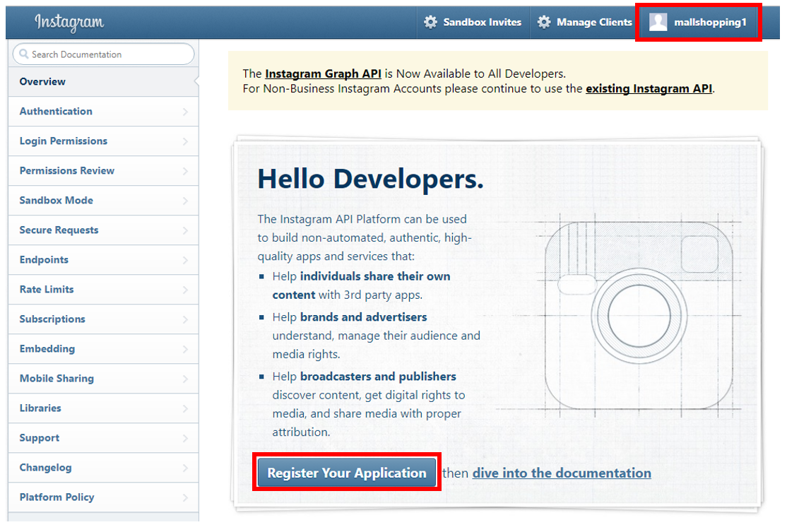Navigate to Endpoints section
This screenshot has height=532, width=787.
click(x=103, y=259)
